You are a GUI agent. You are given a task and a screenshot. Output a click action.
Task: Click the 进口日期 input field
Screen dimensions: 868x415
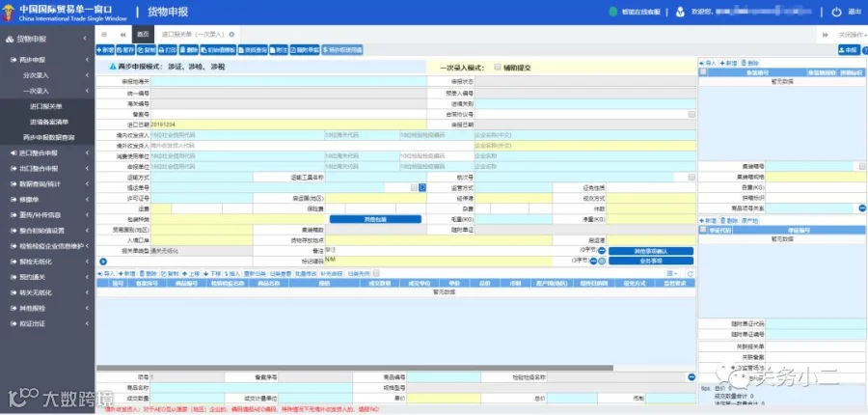pyautogui.click(x=288, y=124)
